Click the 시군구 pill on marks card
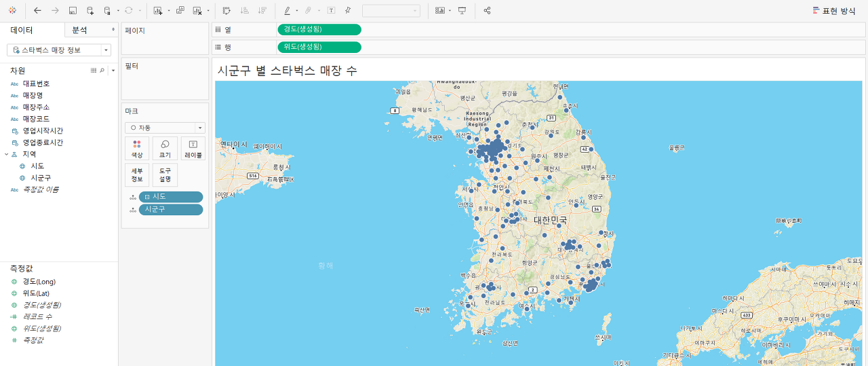 pos(171,209)
